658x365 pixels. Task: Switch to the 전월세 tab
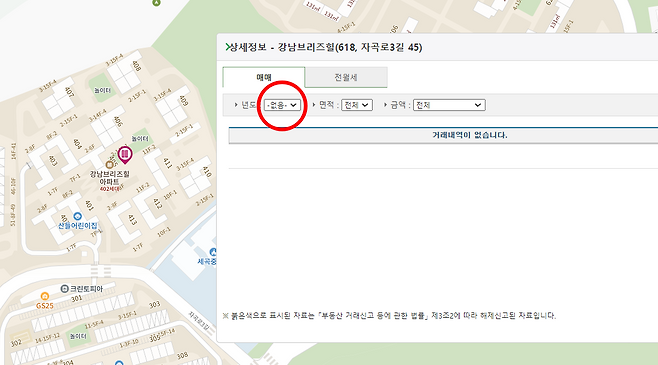pyautogui.click(x=346, y=77)
